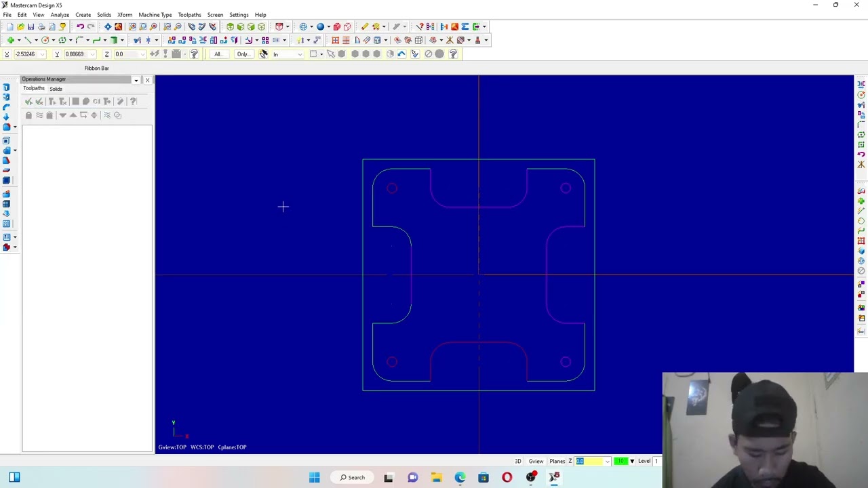Open the selection rectangle method dropdown arrow
The image size is (868, 488).
tap(321, 54)
